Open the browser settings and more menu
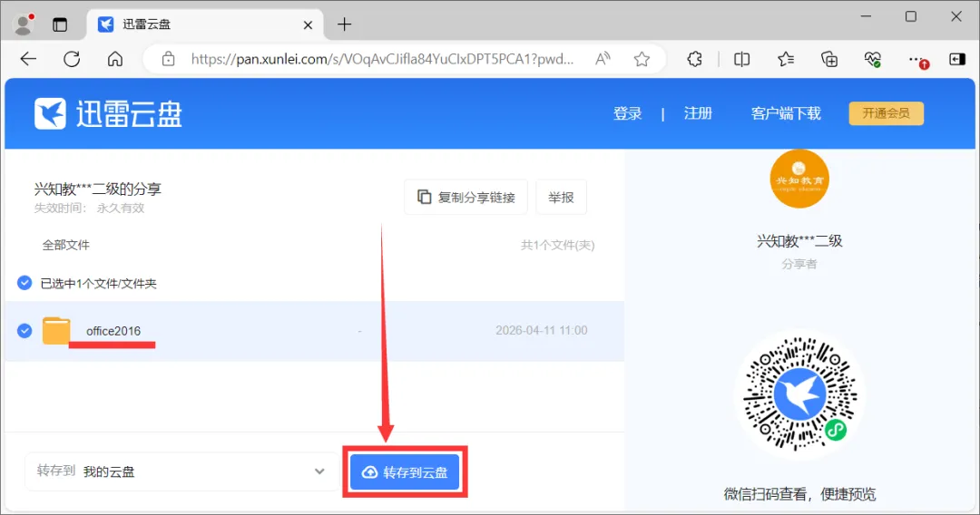980x515 pixels. [x=916, y=60]
